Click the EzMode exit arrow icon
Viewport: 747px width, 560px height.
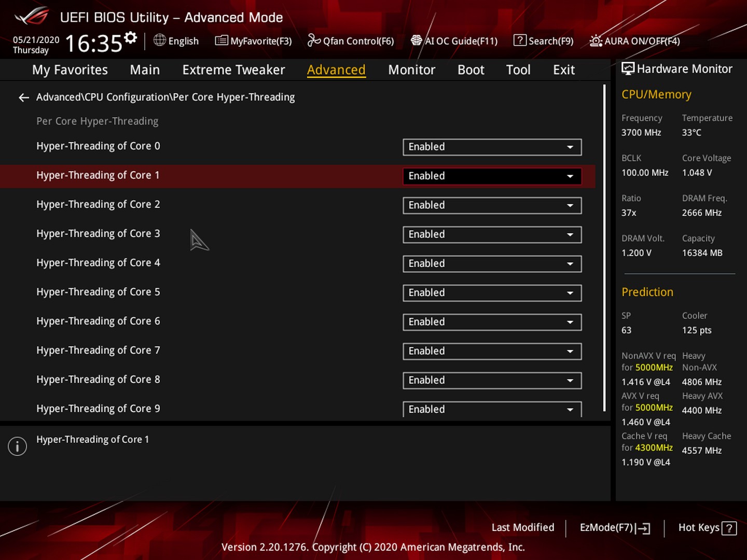[x=644, y=528]
